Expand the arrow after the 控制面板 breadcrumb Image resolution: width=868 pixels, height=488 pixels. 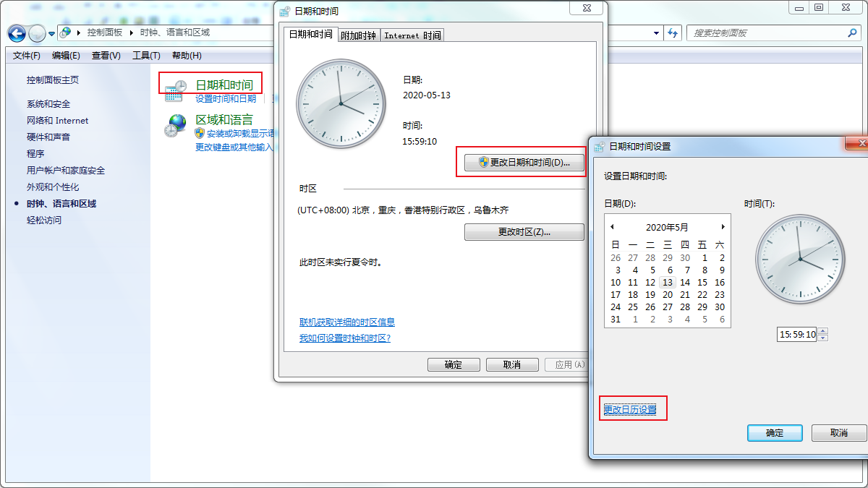point(132,33)
